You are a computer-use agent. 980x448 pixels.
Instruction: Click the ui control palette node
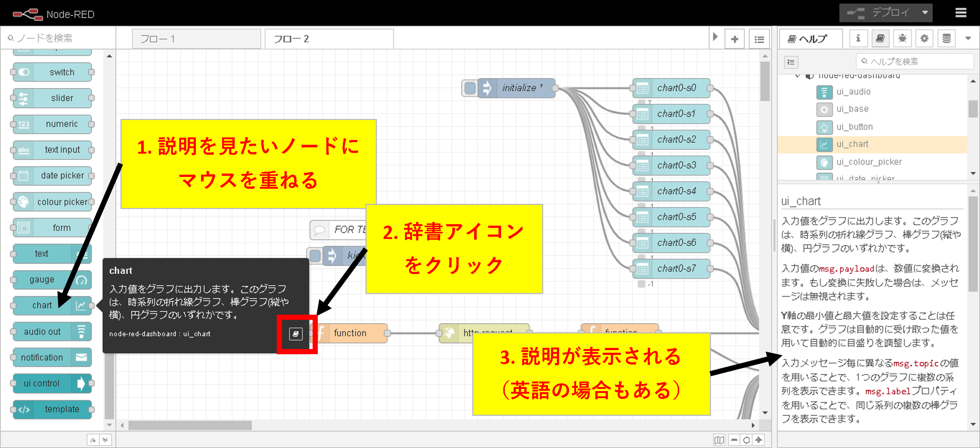[x=52, y=383]
